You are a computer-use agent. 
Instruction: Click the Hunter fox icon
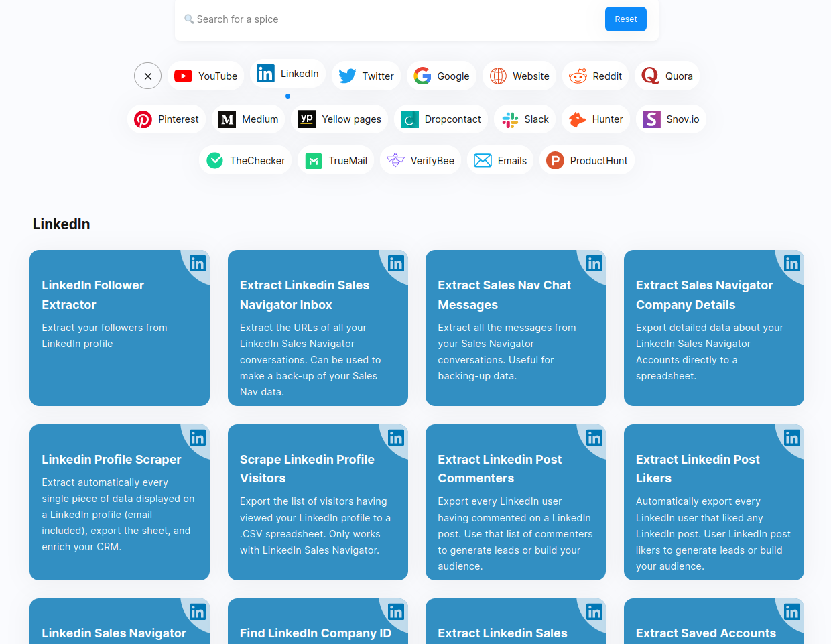point(577,119)
